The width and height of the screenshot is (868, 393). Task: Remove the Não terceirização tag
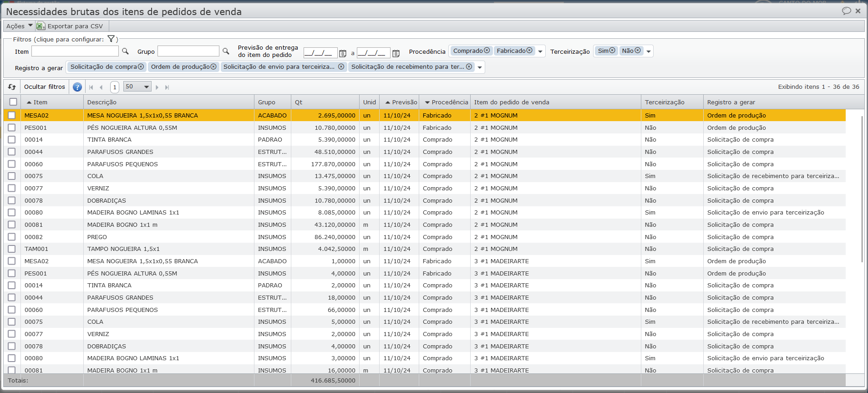[638, 51]
